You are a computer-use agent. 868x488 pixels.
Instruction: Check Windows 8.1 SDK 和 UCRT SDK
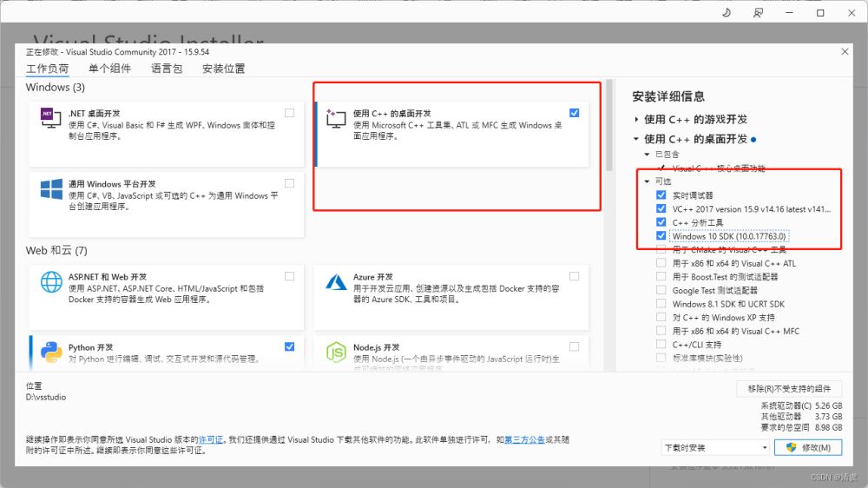pos(661,304)
